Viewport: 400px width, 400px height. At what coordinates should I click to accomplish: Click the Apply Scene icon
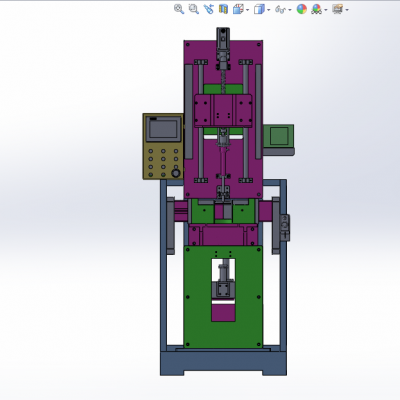click(x=317, y=9)
